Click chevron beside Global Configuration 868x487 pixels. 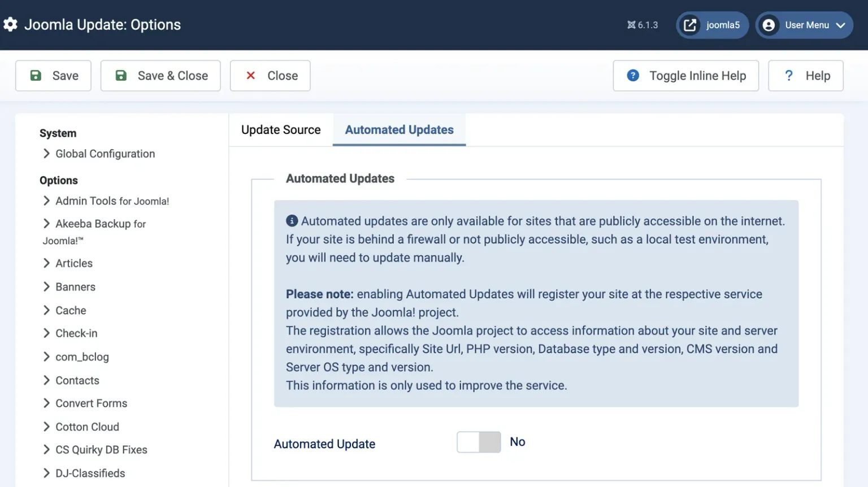(46, 153)
